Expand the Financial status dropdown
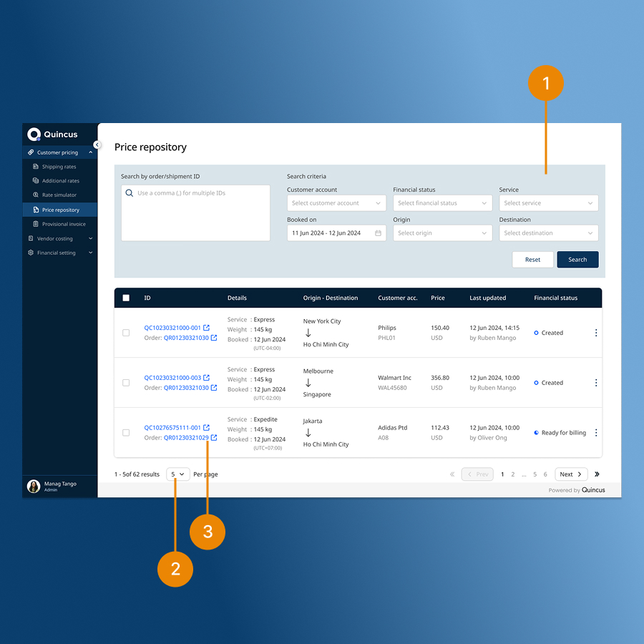 click(x=442, y=203)
